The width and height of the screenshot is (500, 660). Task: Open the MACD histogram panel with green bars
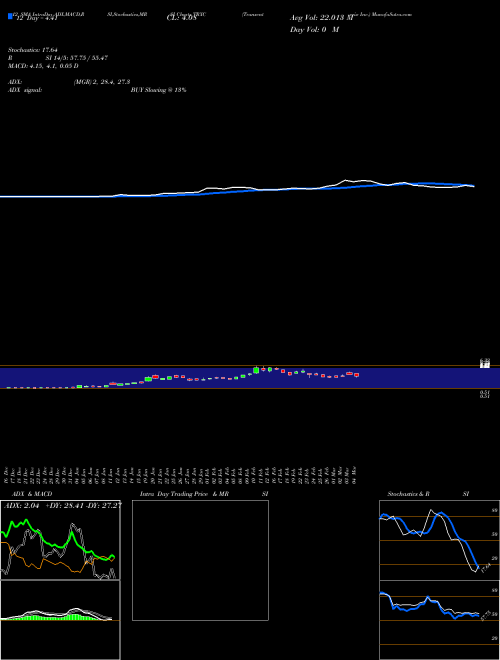click(x=60, y=620)
